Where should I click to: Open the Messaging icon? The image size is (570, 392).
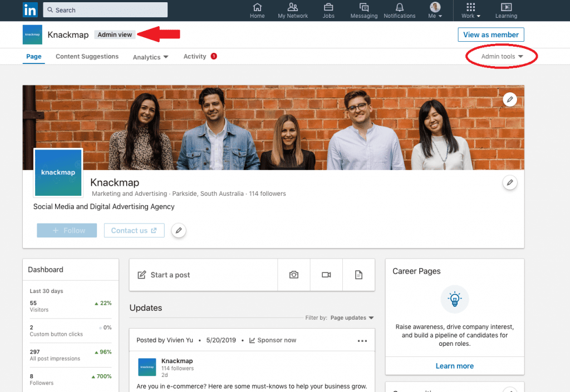coord(364,11)
